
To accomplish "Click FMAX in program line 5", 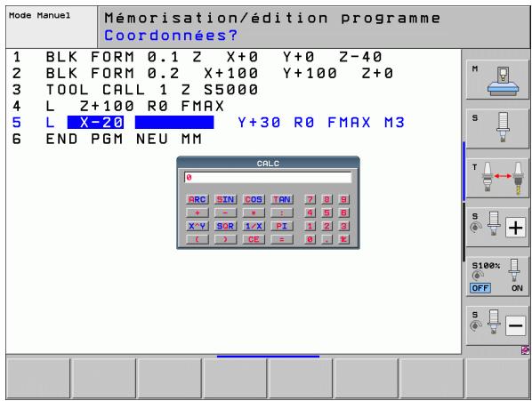I will 349,123.
